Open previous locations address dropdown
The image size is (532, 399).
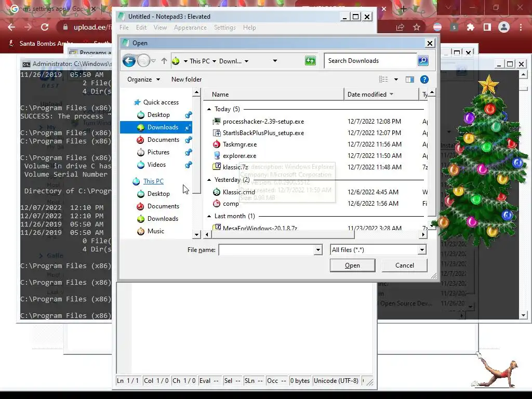click(275, 61)
